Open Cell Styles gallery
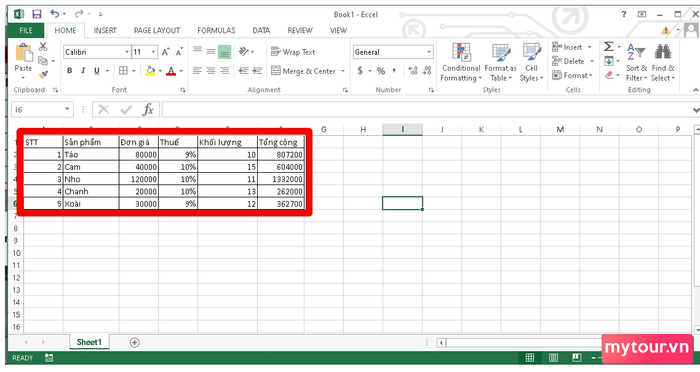 [x=531, y=63]
